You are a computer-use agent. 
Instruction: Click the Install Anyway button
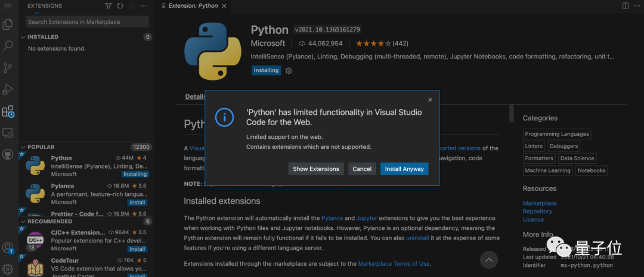click(x=404, y=169)
